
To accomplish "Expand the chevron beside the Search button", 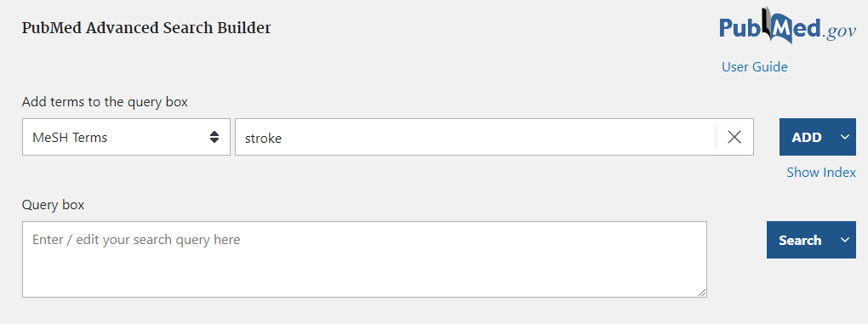I will click(844, 240).
